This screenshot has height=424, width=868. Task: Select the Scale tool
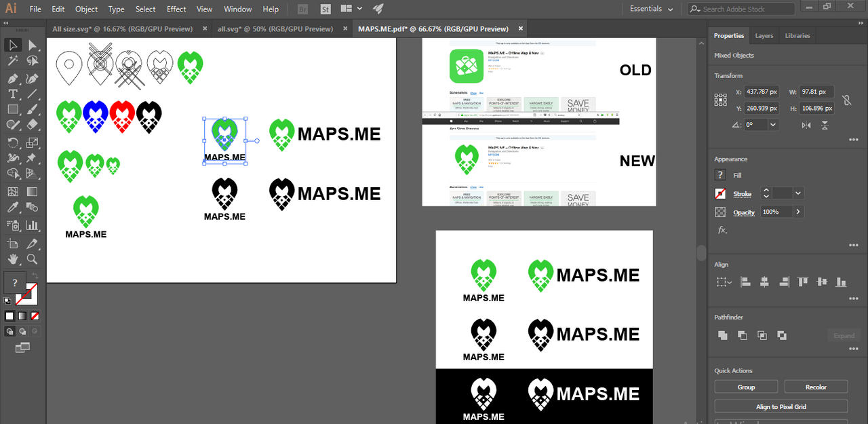coord(32,142)
